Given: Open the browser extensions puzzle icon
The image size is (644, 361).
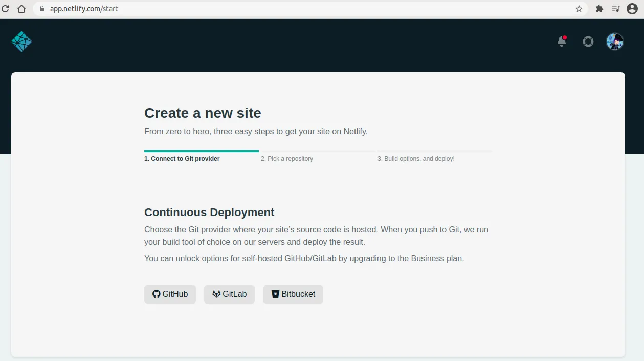Looking at the screenshot, I should pyautogui.click(x=599, y=9).
